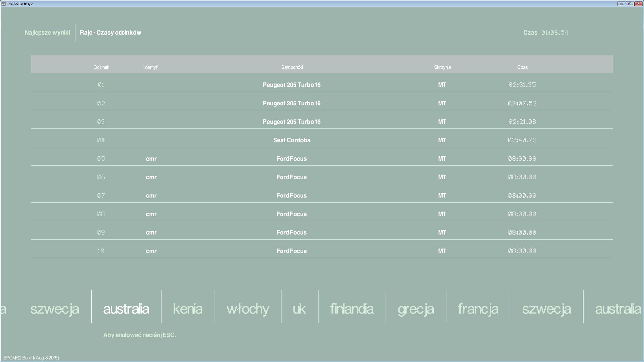Choose the uk country tab
Image resolution: width=644 pixels, height=362 pixels.
(x=299, y=309)
